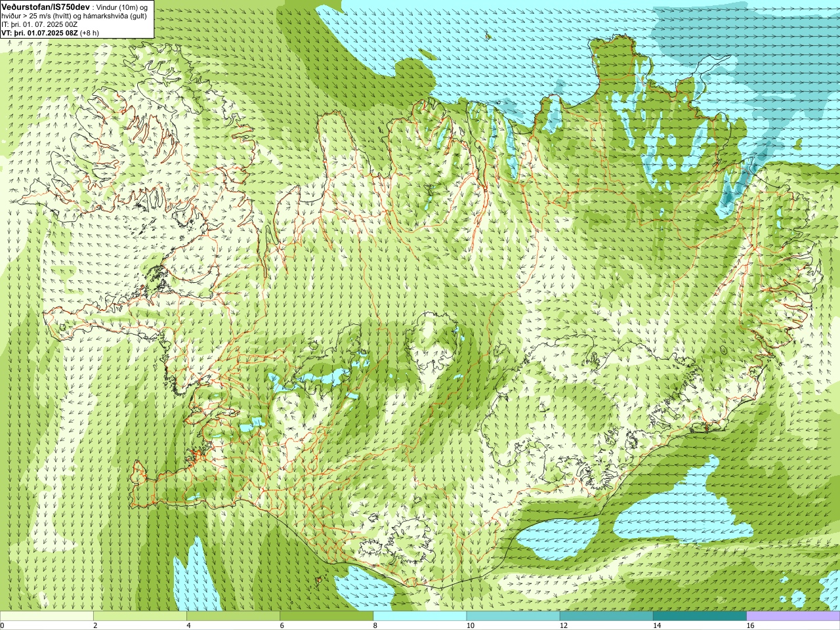Click the color bar segment between 0 and 2

coord(47,616)
